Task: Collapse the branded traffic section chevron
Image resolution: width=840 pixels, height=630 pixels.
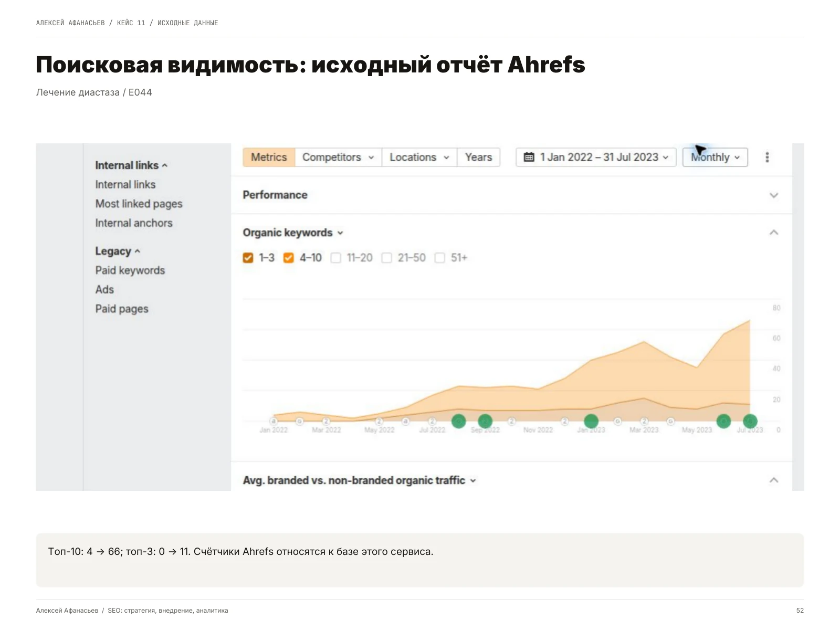Action: tap(773, 480)
